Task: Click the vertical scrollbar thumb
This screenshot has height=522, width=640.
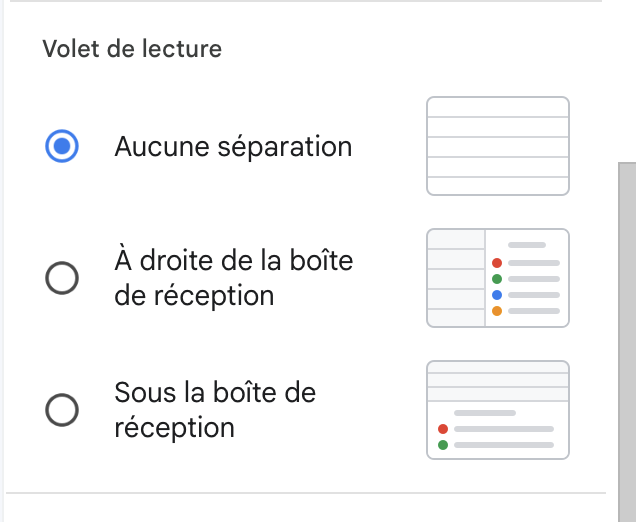Action: tap(627, 342)
